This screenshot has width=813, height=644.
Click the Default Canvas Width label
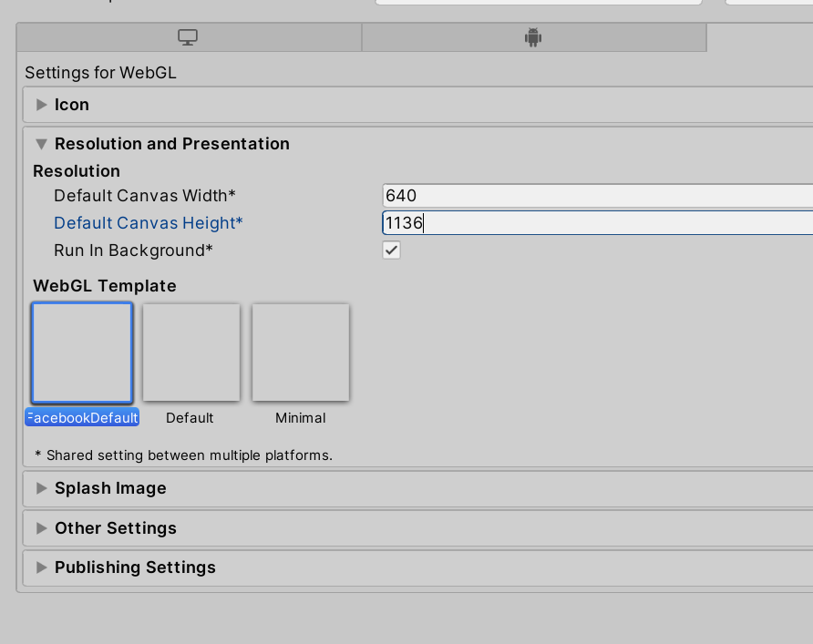point(144,195)
